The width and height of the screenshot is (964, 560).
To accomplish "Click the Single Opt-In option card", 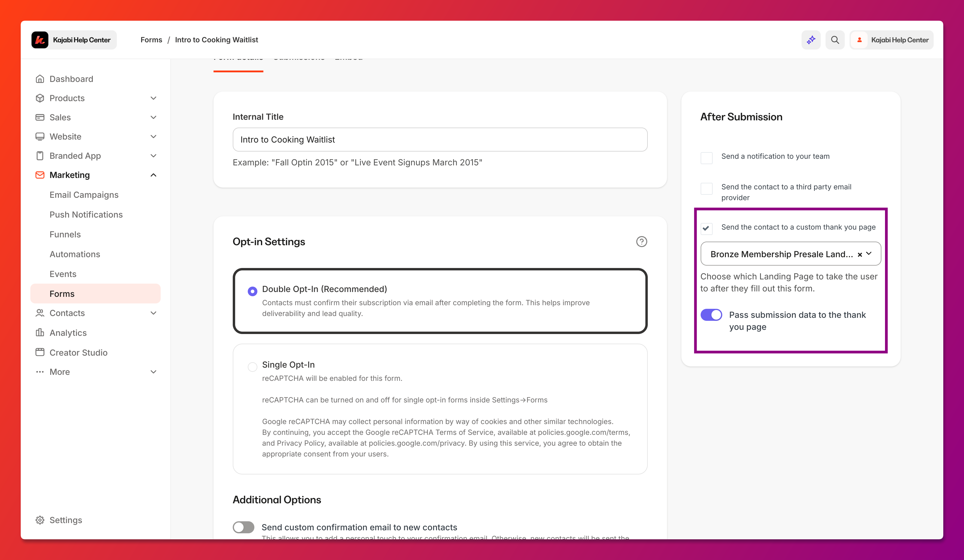I will pyautogui.click(x=440, y=409).
